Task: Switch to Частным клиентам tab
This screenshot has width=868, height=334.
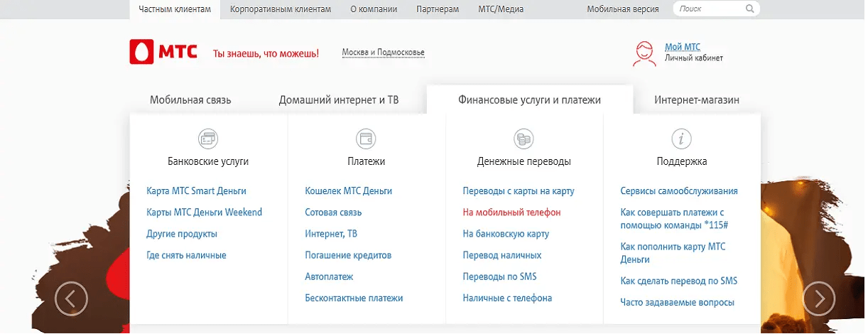Action: pos(175,9)
